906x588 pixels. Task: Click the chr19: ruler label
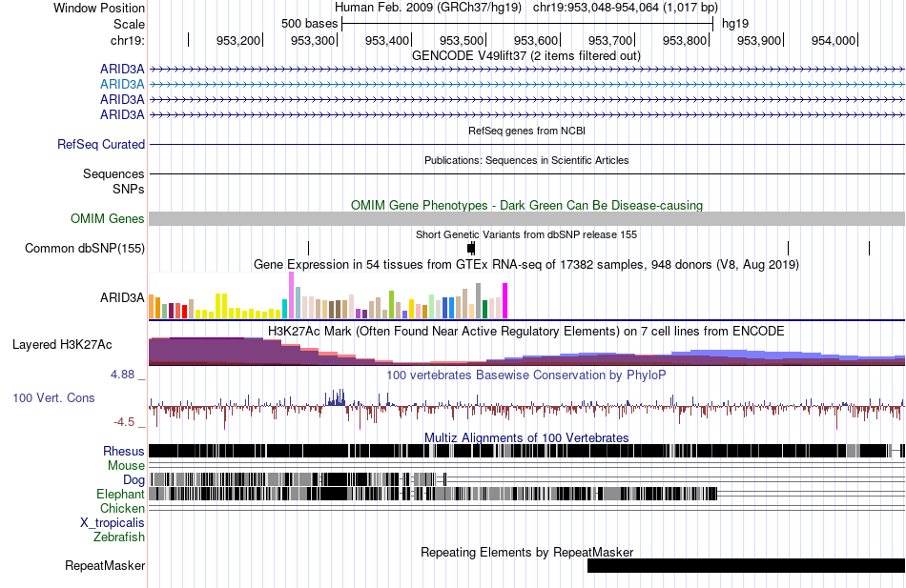[128, 40]
